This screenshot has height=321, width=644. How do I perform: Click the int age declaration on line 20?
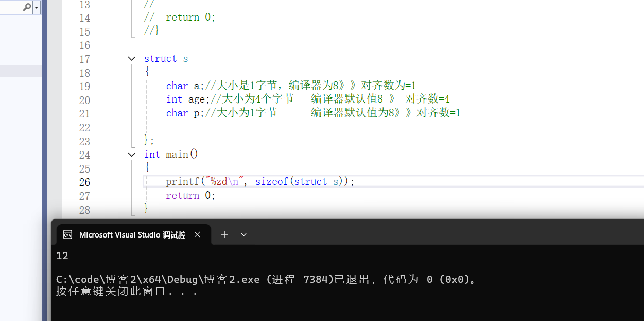pyautogui.click(x=185, y=99)
